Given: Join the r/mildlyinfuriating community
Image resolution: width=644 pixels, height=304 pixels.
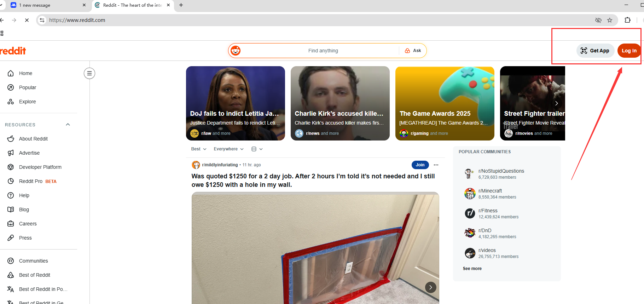Looking at the screenshot, I should click(420, 165).
